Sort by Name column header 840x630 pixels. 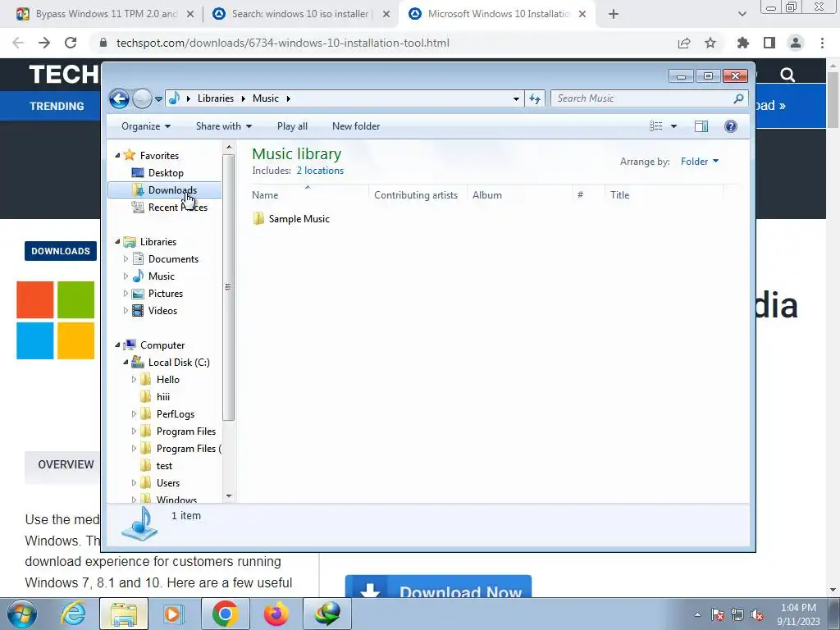tap(309, 195)
